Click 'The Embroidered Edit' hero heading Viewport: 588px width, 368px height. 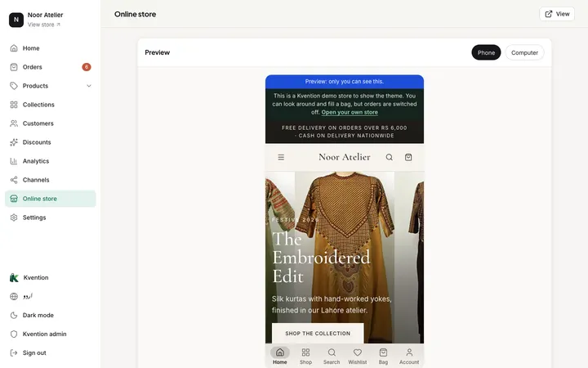(321, 258)
